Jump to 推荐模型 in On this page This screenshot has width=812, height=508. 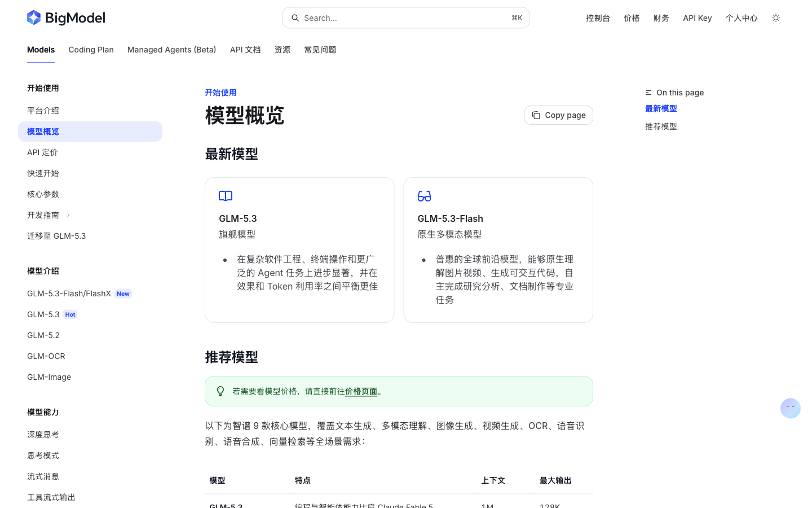tap(661, 126)
